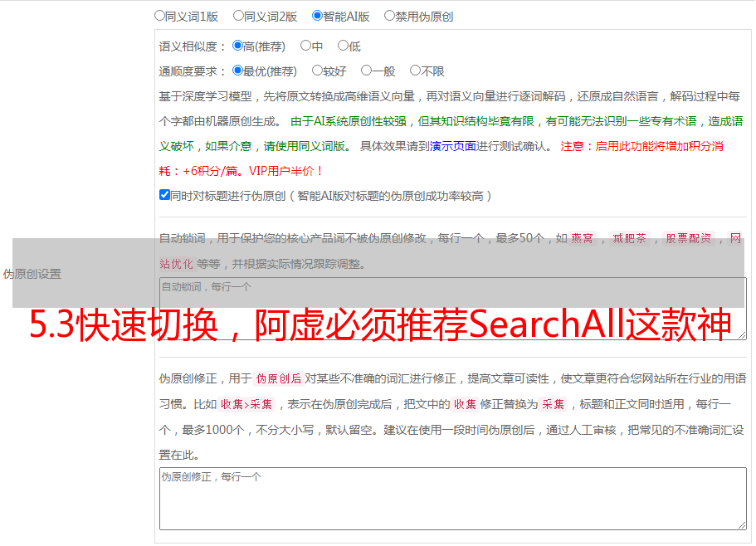This screenshot has width=756, height=546.
Task: Click the 减肥茶 example keyword tag
Action: point(629,238)
